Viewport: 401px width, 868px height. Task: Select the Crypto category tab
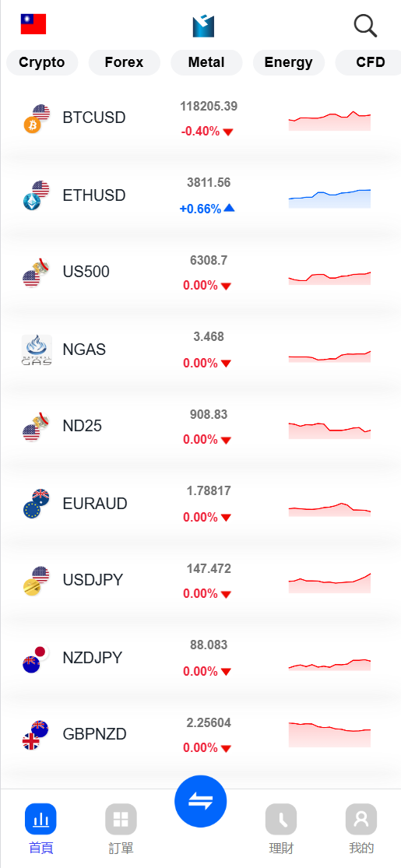(x=42, y=62)
